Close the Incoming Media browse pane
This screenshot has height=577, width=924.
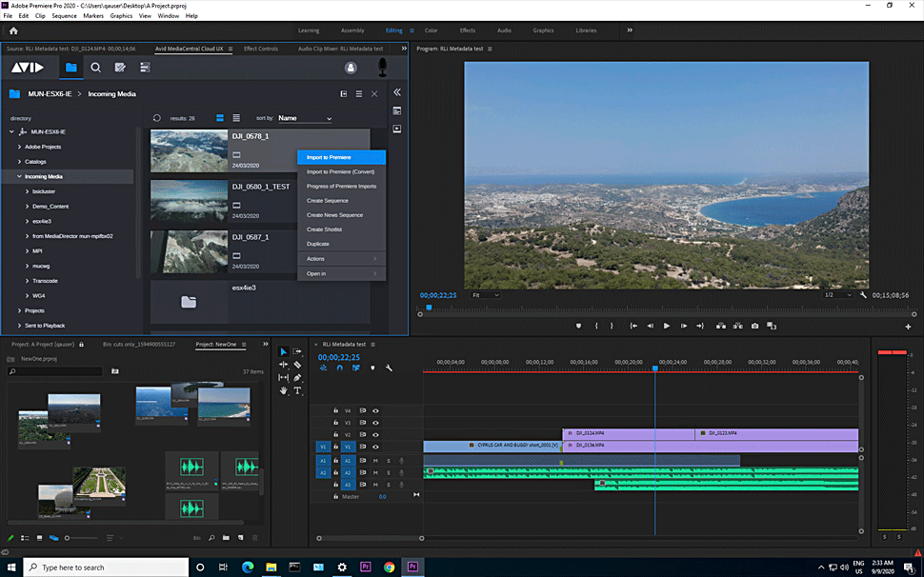click(374, 93)
